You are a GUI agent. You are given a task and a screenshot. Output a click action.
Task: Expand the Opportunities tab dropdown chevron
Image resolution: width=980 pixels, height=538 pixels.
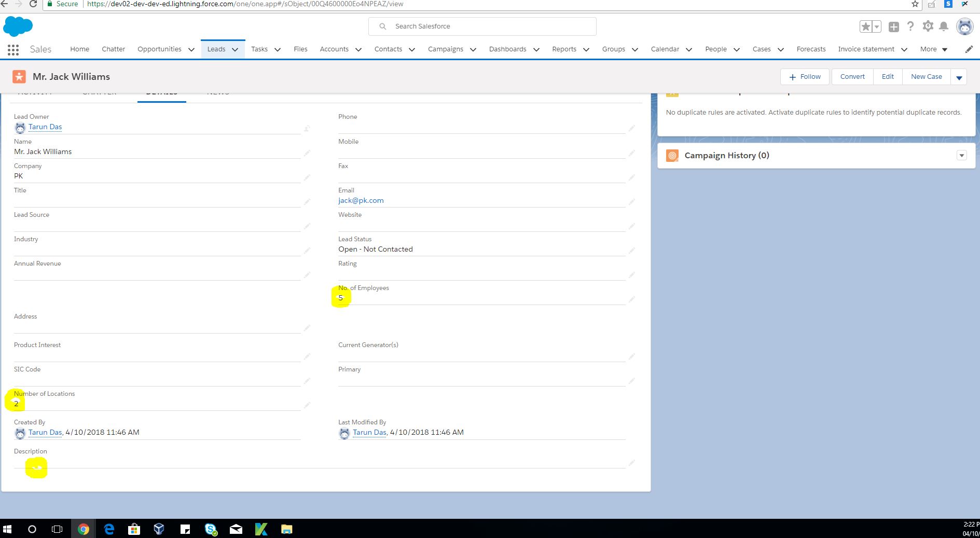coord(191,50)
